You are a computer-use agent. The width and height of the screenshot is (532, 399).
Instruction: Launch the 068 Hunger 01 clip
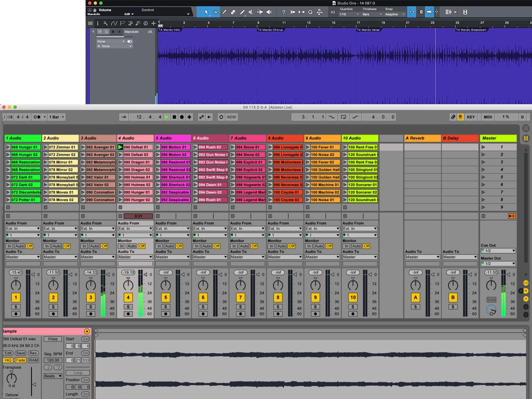click(x=8, y=147)
